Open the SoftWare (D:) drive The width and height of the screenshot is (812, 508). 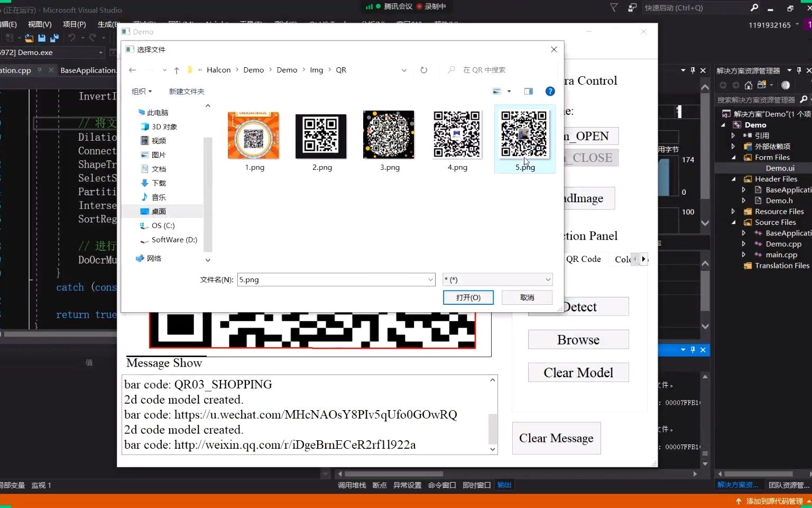pos(174,240)
